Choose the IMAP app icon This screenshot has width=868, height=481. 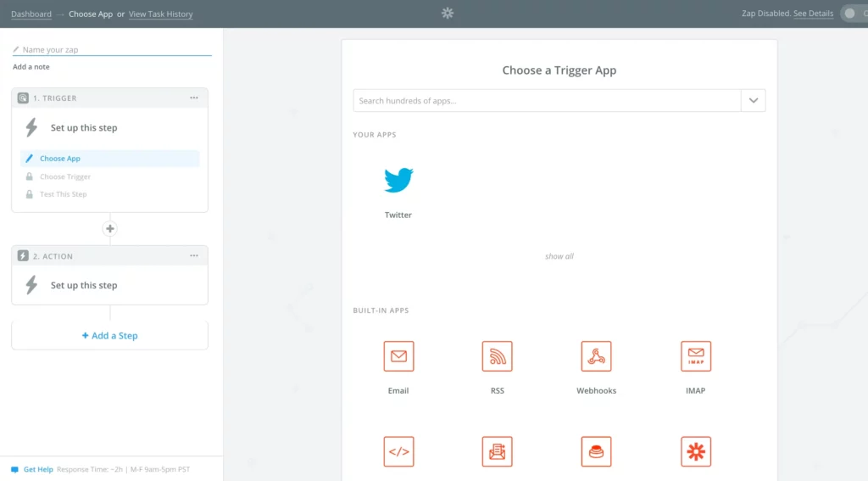[x=696, y=356]
